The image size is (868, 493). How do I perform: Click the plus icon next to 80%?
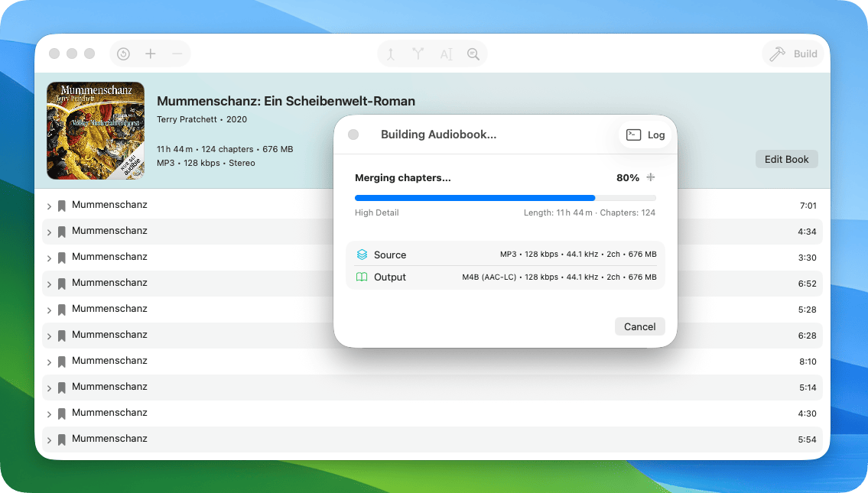pyautogui.click(x=651, y=177)
